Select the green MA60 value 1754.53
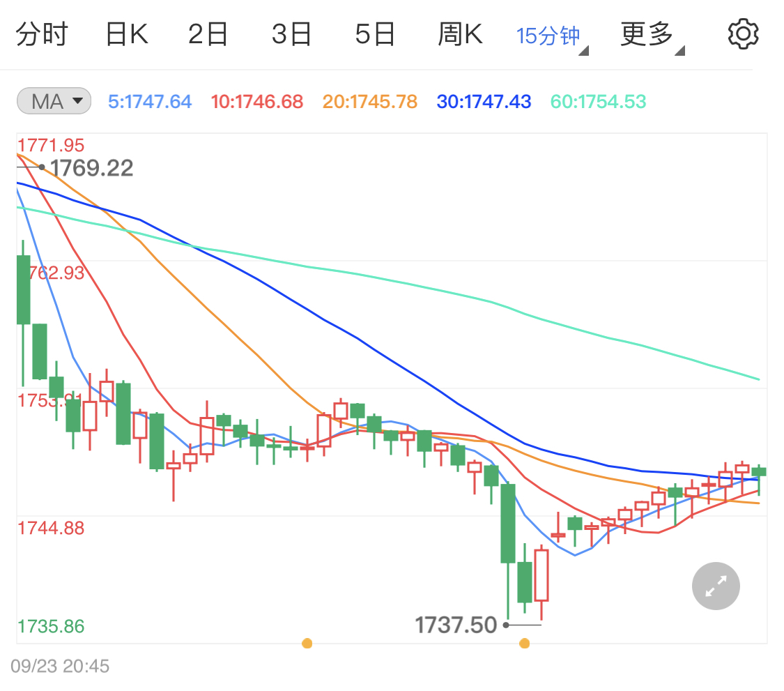 597,101
